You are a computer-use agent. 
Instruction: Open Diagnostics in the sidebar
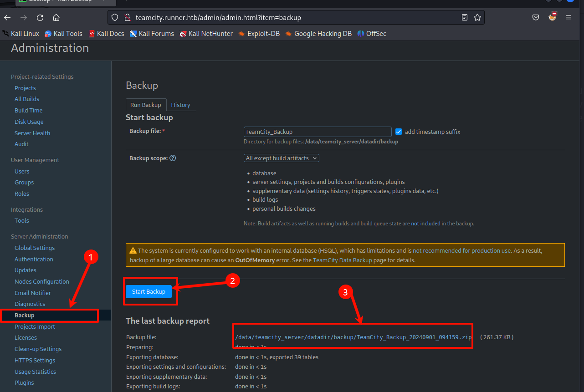tap(30, 304)
